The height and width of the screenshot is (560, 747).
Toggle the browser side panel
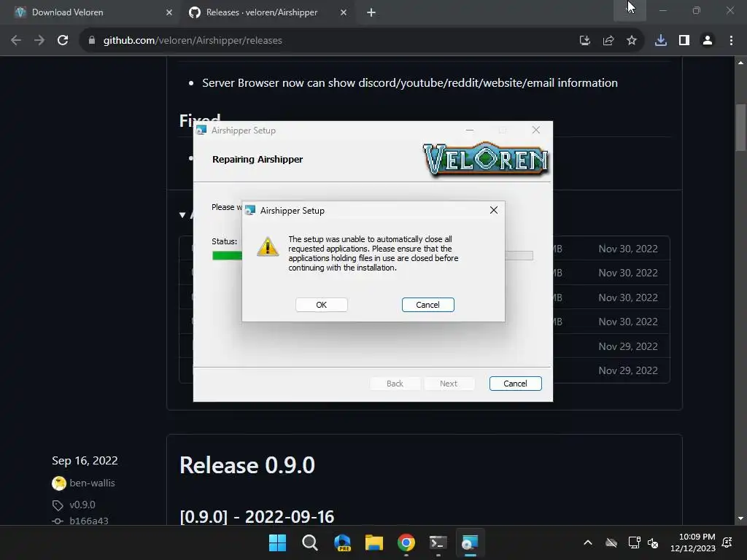tap(684, 41)
